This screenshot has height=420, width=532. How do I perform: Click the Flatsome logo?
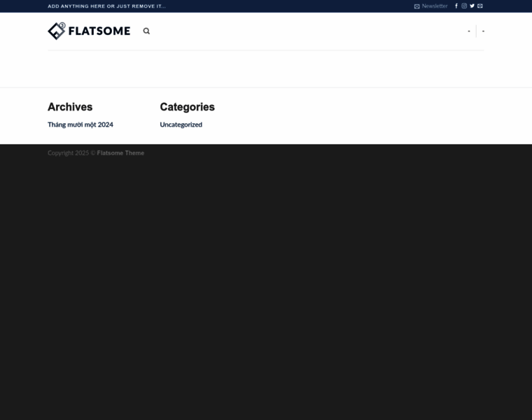[89, 31]
